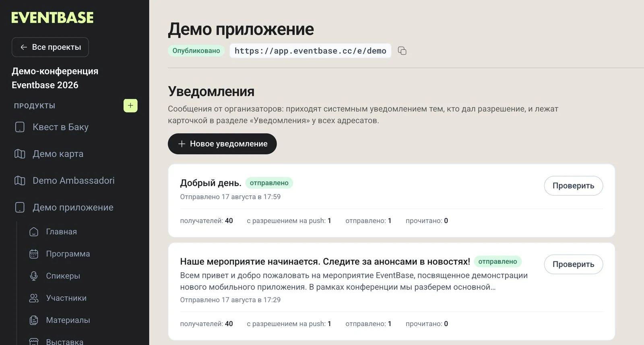This screenshot has height=345, width=644.
Task: Click the EVENTBASE logo
Action: [52, 17]
